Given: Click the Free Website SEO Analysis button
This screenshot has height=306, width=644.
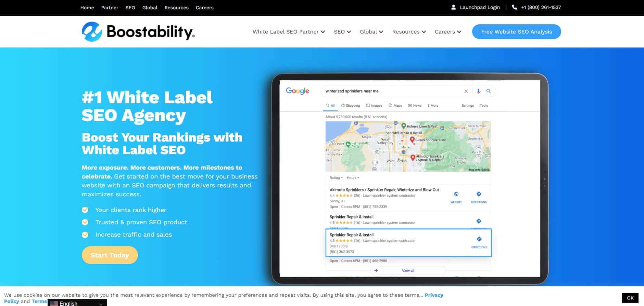Looking at the screenshot, I should (516, 32).
